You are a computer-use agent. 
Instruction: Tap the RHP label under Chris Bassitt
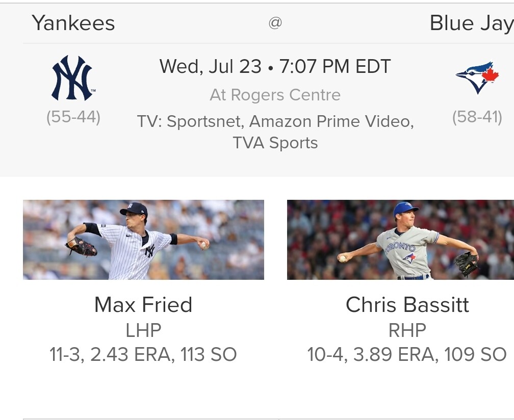coord(407,330)
